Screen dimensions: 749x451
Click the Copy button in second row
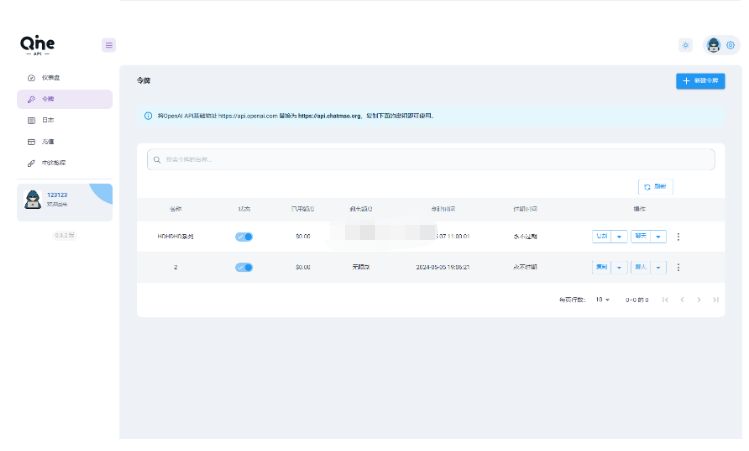click(x=601, y=268)
